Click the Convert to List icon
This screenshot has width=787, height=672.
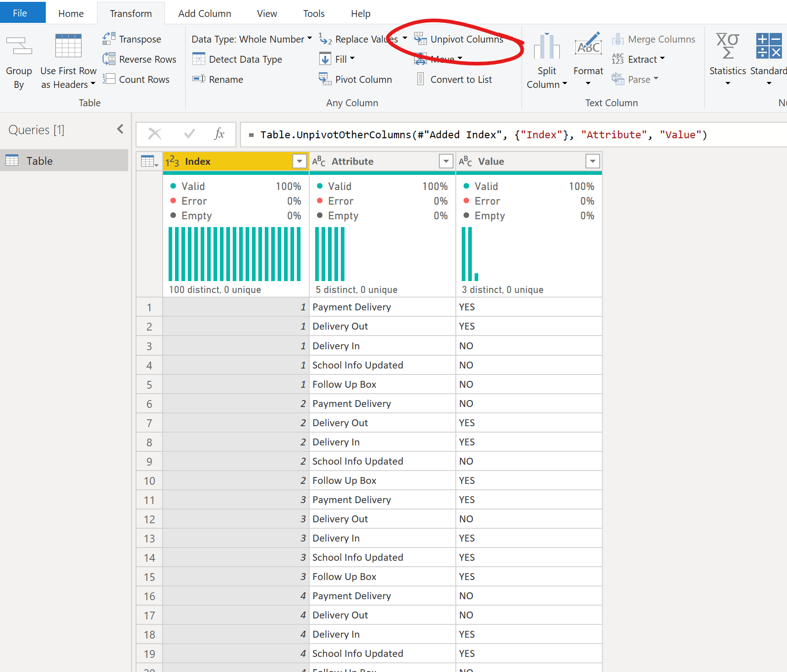[420, 79]
